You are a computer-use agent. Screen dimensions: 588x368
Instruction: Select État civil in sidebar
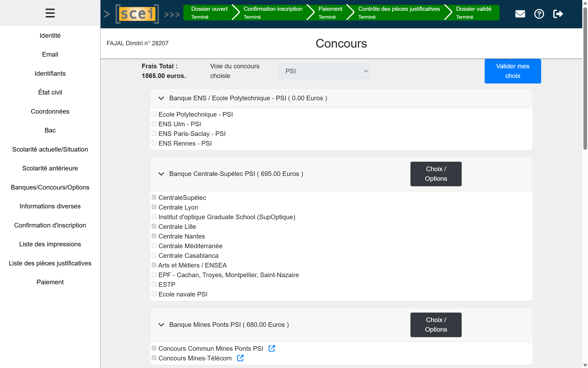[x=50, y=92]
